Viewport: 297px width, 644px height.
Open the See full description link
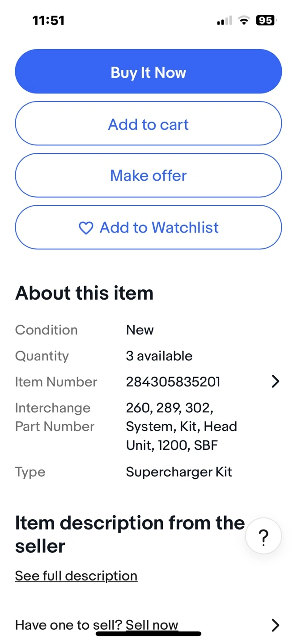pyautogui.click(x=76, y=576)
